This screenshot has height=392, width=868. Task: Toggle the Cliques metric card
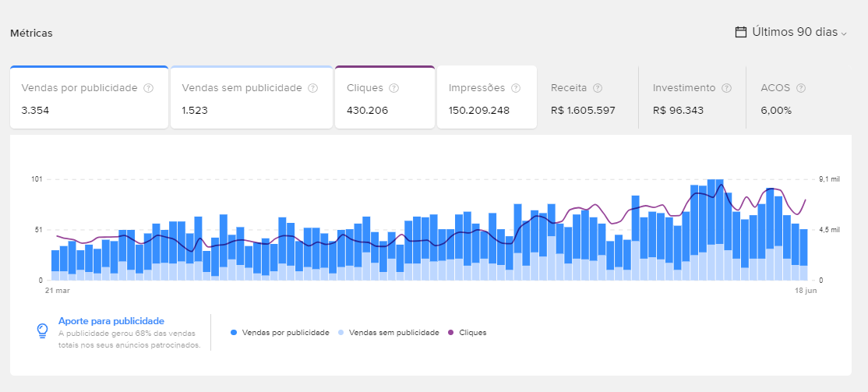[x=384, y=98]
